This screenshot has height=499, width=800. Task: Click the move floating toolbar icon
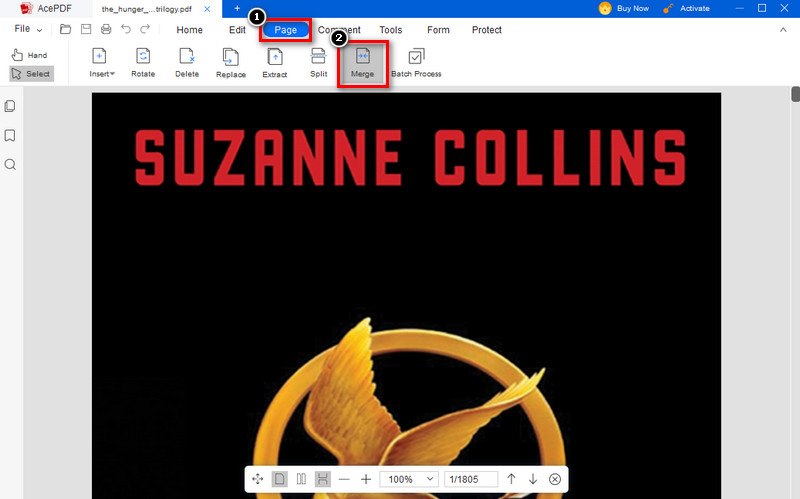tap(258, 479)
